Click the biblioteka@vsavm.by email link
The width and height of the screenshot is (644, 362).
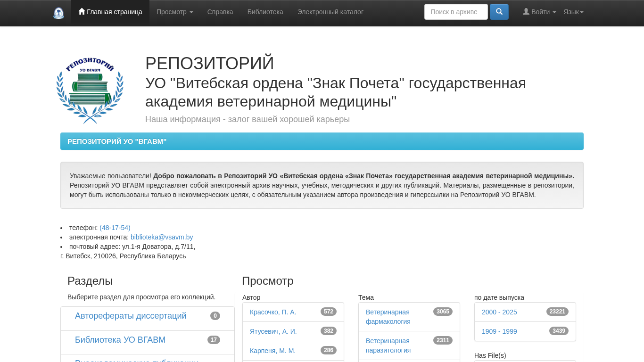click(162, 237)
